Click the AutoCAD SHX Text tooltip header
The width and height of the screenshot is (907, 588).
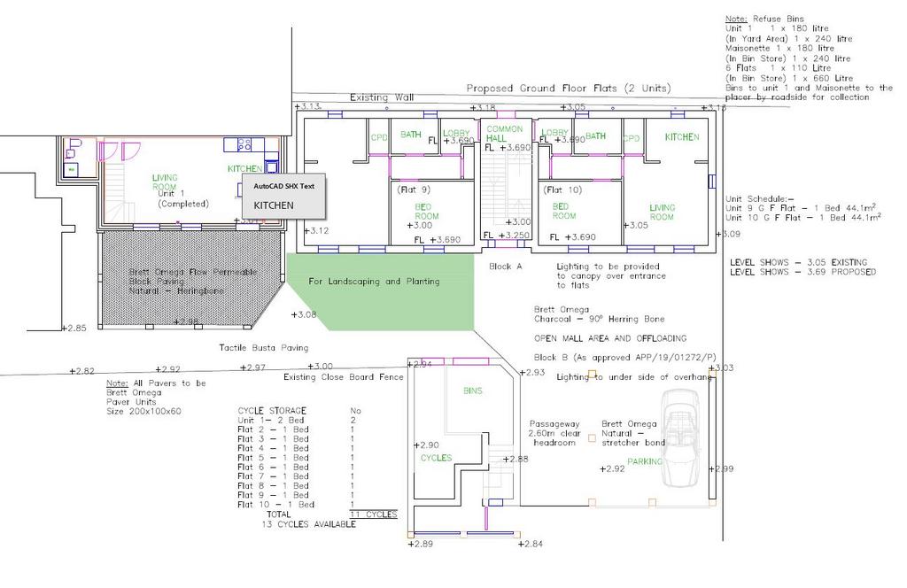coord(284,186)
